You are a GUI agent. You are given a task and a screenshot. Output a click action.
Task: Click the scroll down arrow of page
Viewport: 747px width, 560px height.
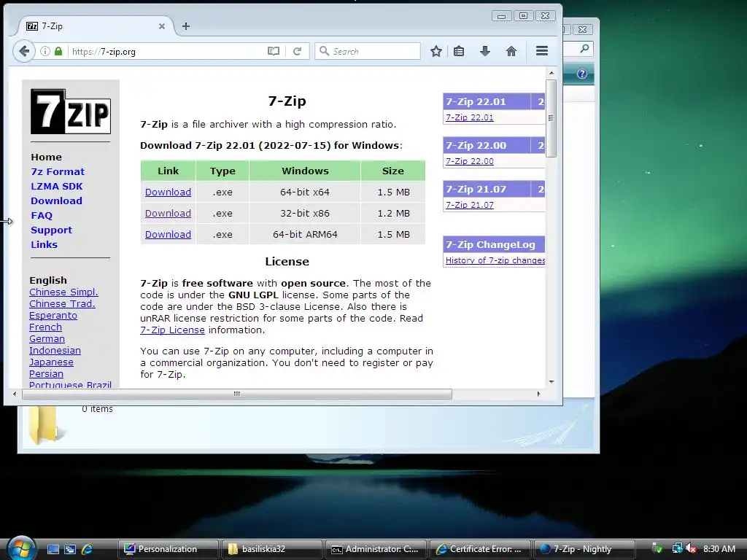click(x=551, y=381)
